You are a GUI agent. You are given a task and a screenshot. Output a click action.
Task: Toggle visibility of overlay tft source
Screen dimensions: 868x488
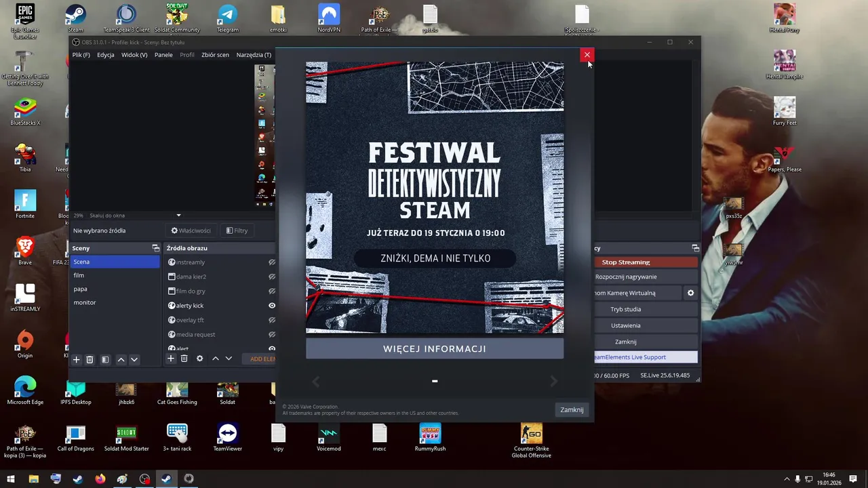tap(271, 320)
